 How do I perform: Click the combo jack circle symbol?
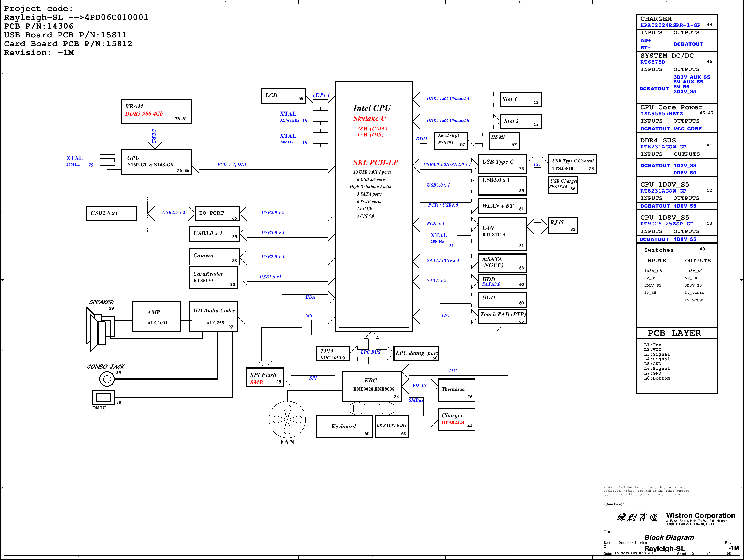(x=107, y=379)
